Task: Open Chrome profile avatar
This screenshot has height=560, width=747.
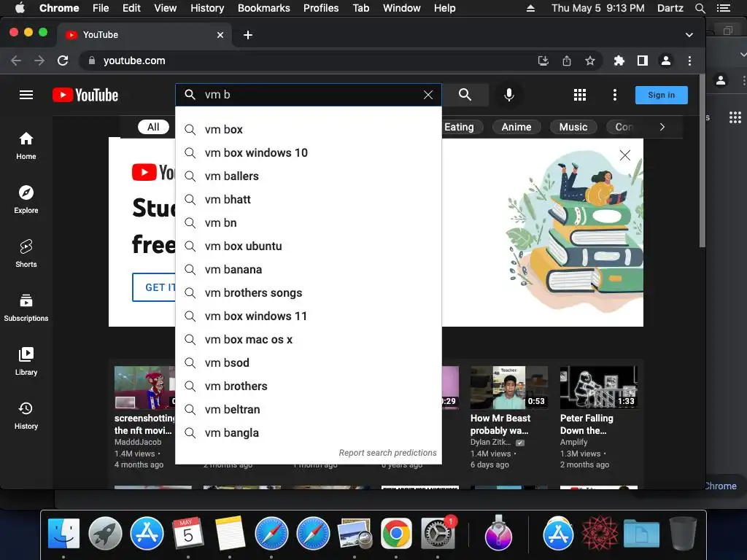Action: point(665,61)
